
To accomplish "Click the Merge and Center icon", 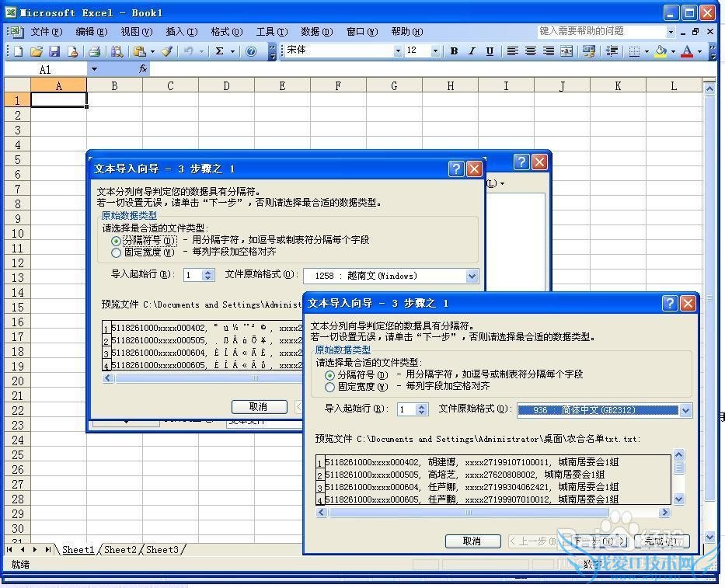I will coord(566,51).
